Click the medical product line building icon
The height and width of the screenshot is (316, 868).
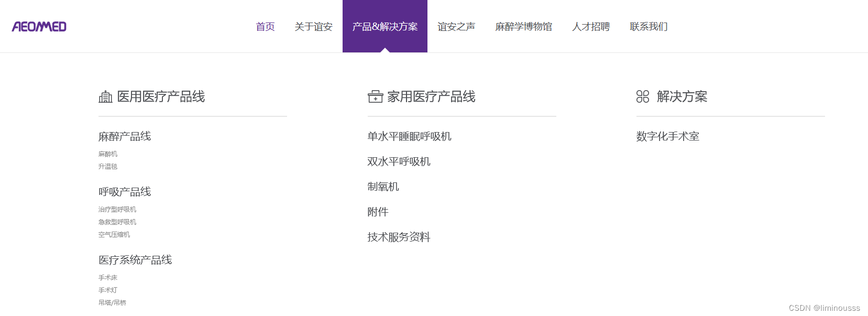point(106,97)
